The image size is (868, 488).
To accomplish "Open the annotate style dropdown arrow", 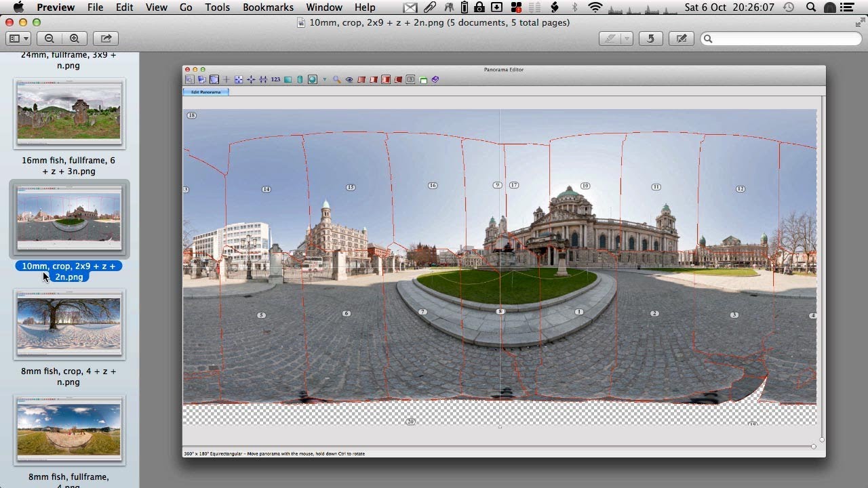I will point(627,39).
